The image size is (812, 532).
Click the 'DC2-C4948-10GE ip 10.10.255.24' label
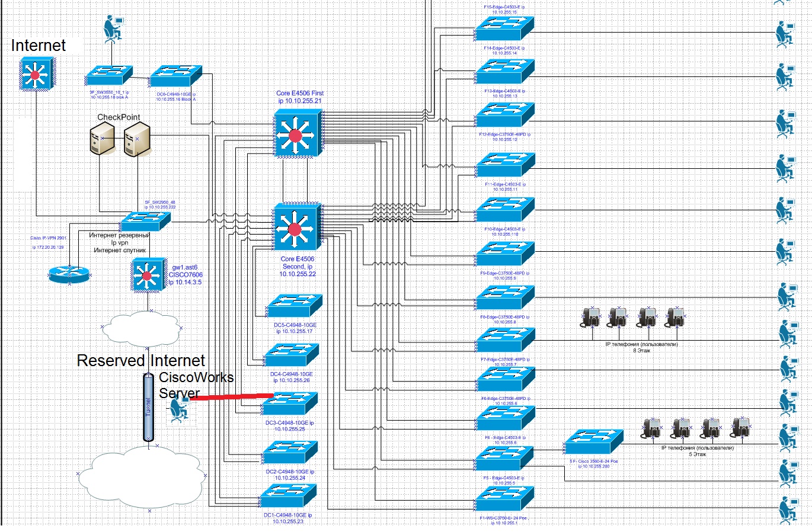290,475
